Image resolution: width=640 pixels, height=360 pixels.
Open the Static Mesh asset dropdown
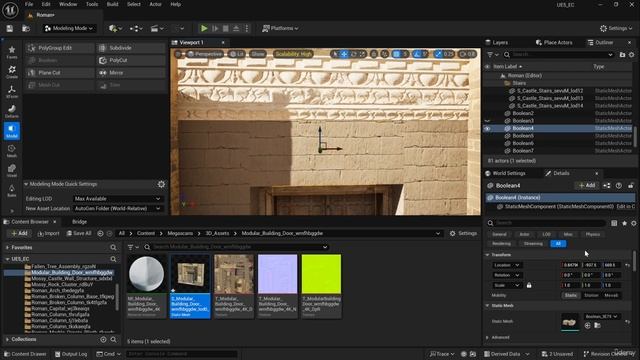[x=601, y=316]
